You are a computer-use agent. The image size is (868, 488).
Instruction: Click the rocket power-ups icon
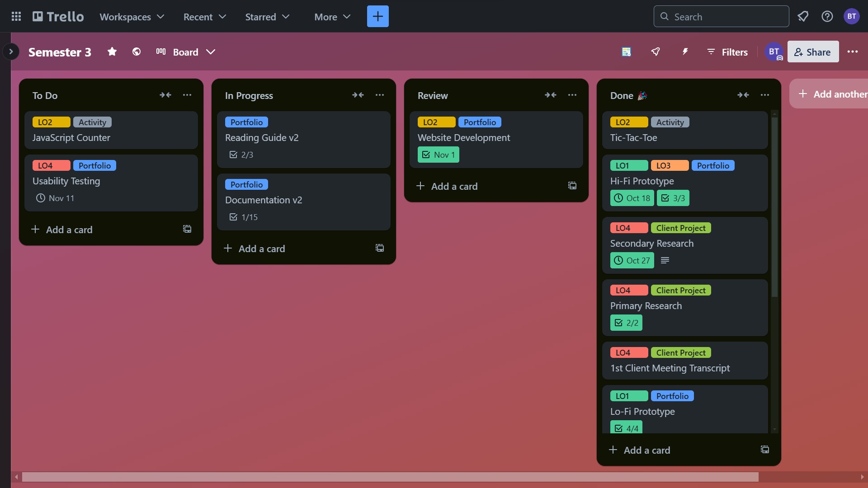656,52
